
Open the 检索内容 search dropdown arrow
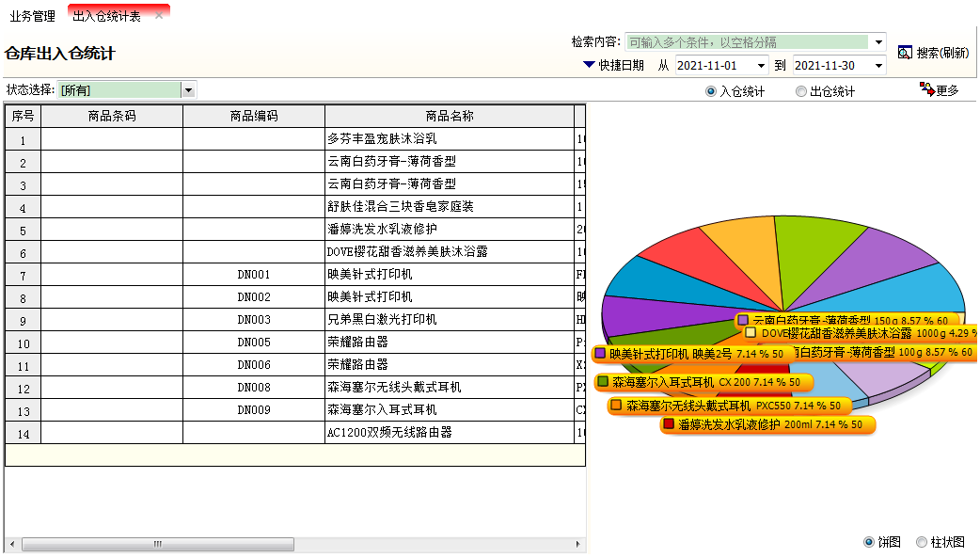878,42
